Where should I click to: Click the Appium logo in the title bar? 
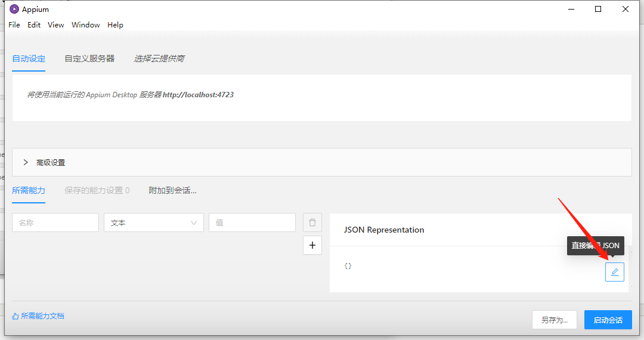14,9
